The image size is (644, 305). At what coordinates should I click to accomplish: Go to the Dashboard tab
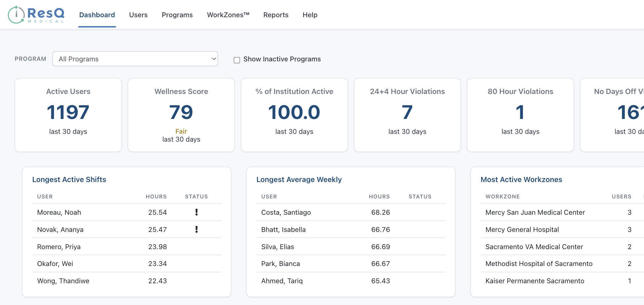click(x=97, y=15)
